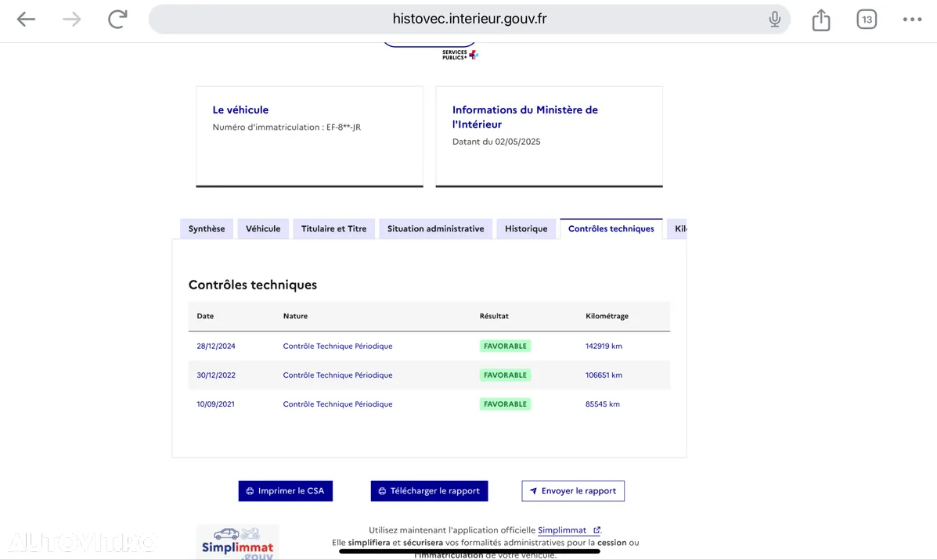Click the FAVORABLE badge for 30/12/2022
This screenshot has width=937, height=560.
505,375
